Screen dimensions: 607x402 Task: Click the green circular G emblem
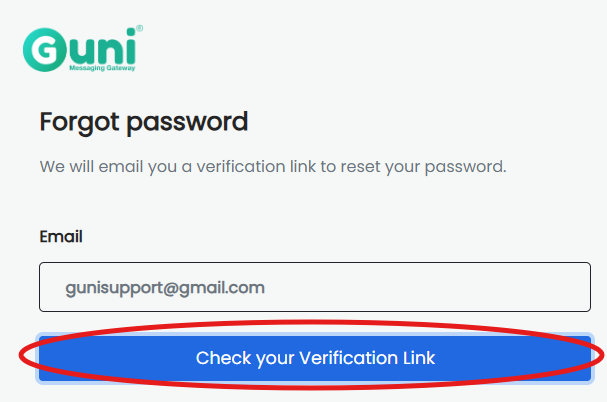(45, 50)
